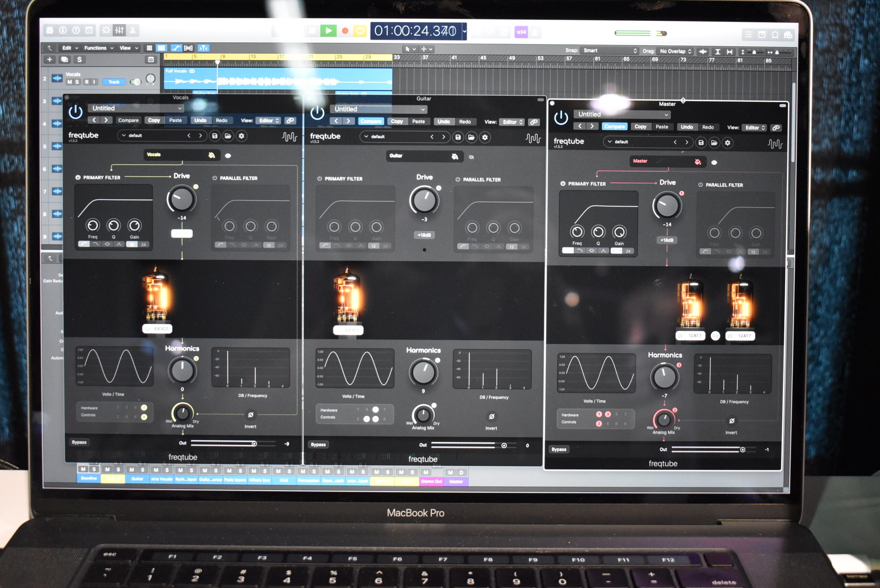
Task: Click the green Play button in transport
Action: (328, 31)
